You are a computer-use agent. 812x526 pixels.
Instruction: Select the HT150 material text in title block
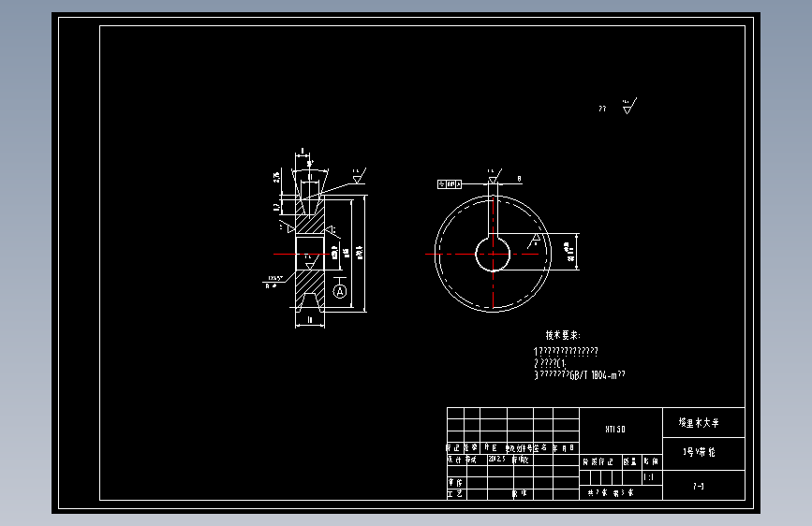tap(615, 430)
